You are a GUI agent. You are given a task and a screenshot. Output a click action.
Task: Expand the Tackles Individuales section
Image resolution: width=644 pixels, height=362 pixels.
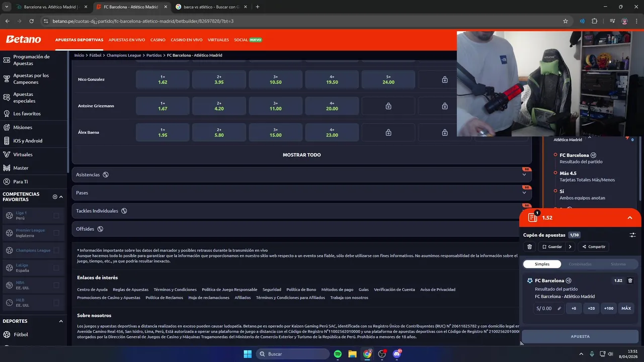[x=302, y=211]
